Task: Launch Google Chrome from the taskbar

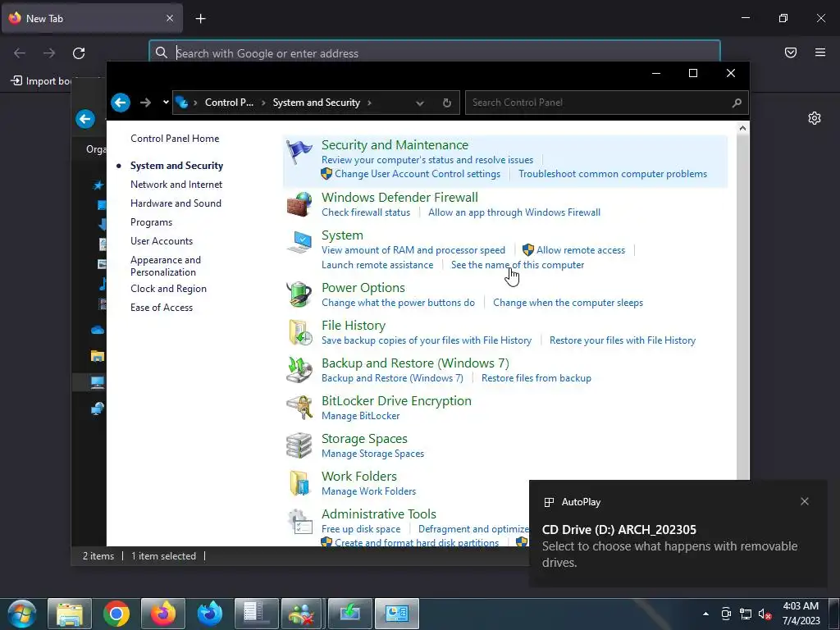Action: tap(116, 614)
